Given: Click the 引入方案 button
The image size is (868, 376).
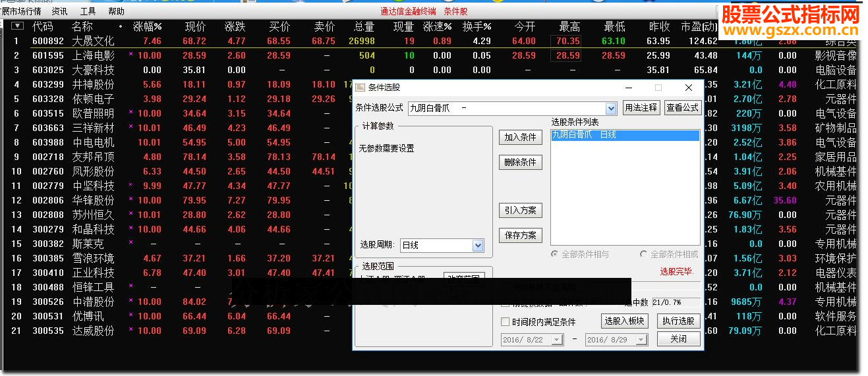Looking at the screenshot, I should click(x=521, y=211).
